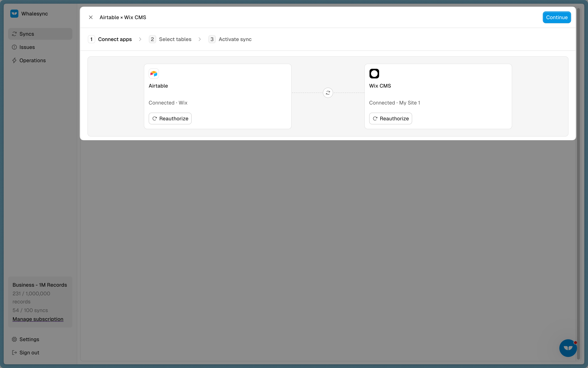Click the 'Business - 1M Records' plan text
Image resolution: width=588 pixels, height=368 pixels.
(x=40, y=285)
